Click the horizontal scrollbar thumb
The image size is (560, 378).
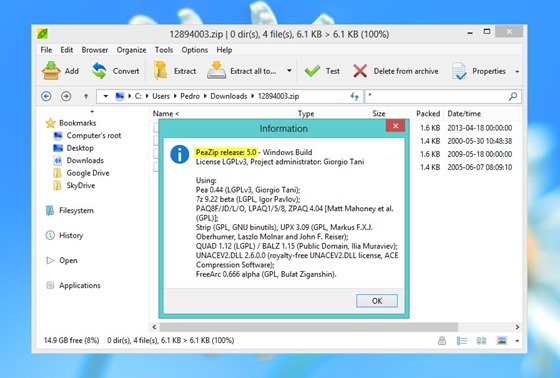309,327
